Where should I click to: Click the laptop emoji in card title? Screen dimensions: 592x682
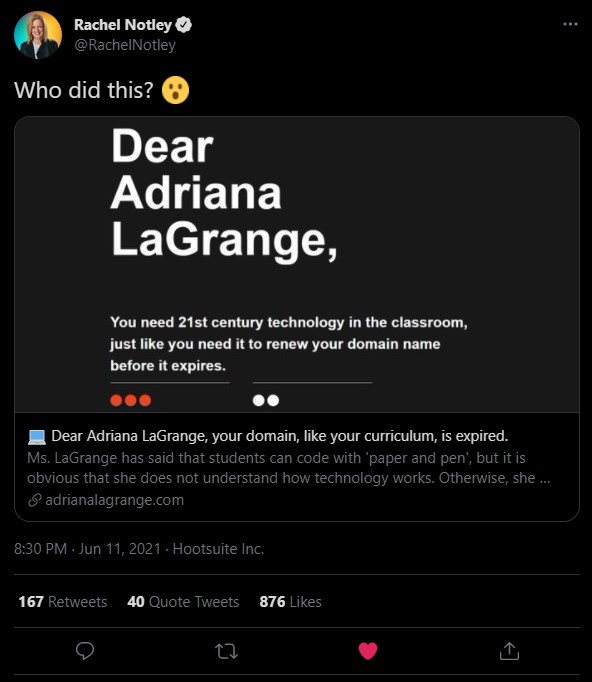tap(37, 437)
